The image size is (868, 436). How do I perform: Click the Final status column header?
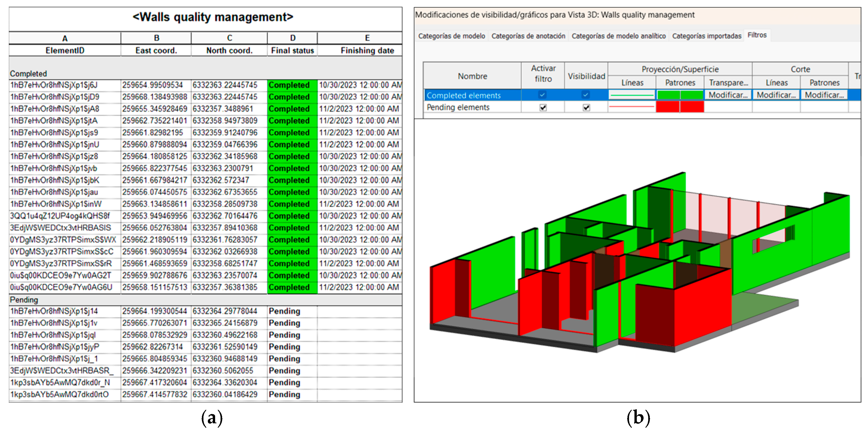tap(292, 51)
